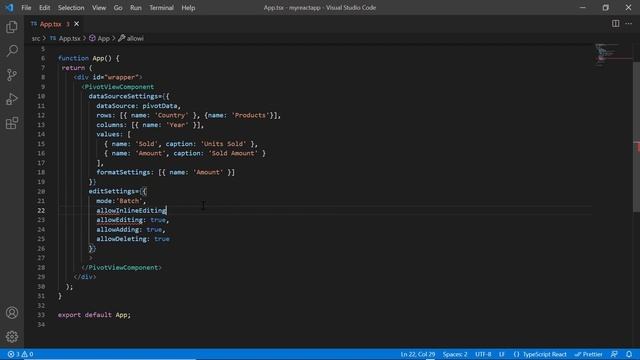This screenshot has height=360, width=640.
Task: Click export default App line
Action: 94,315
